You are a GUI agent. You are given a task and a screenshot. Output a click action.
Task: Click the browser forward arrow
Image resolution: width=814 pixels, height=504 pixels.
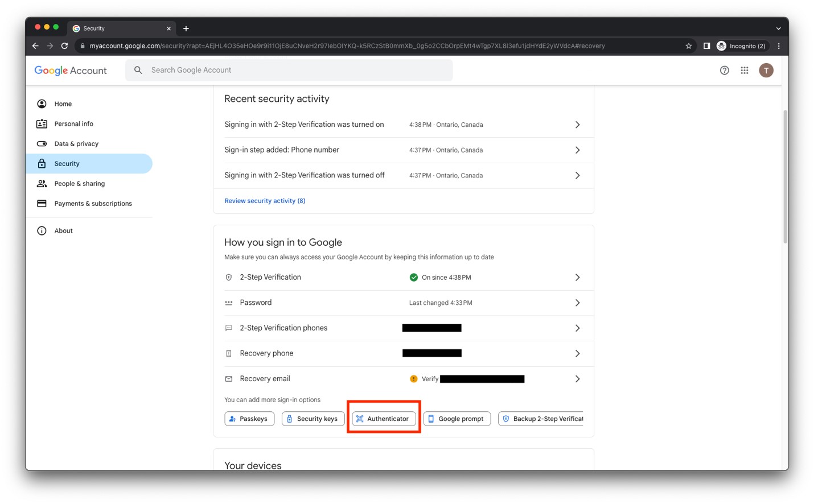click(x=50, y=46)
